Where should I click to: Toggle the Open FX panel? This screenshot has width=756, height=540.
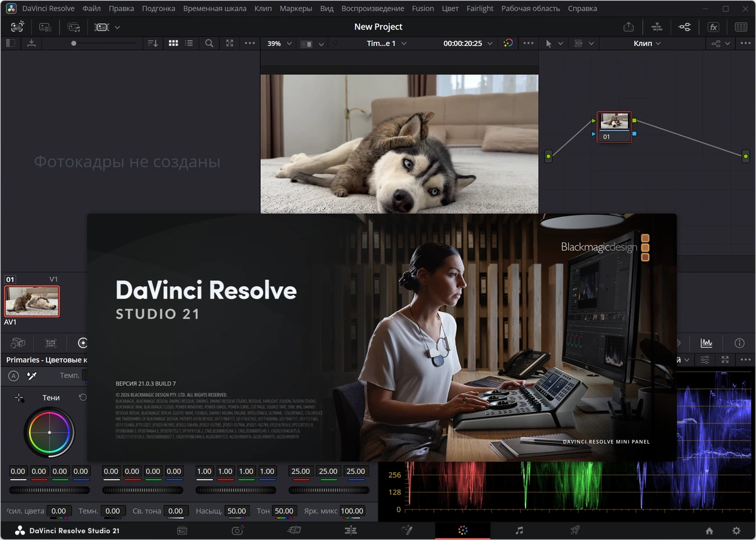pos(713,27)
